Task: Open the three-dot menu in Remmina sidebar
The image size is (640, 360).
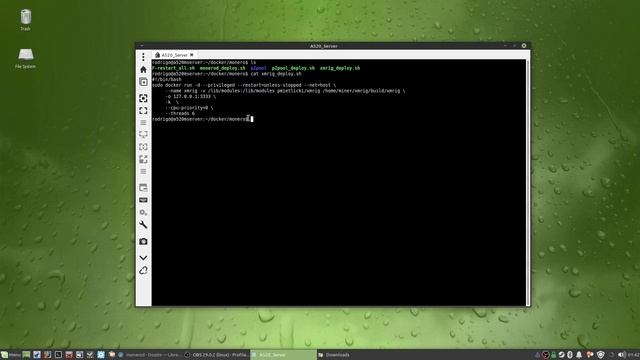Action: [143, 57]
